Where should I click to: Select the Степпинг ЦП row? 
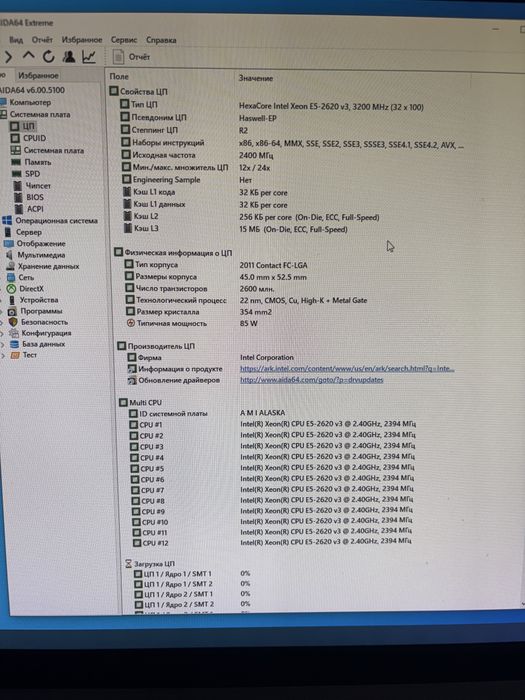[184, 130]
